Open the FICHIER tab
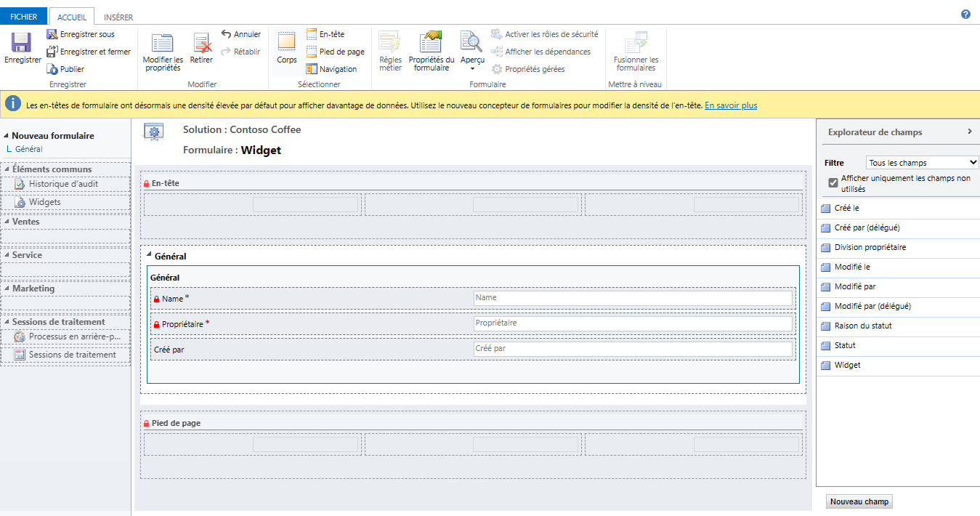This screenshot has height=516, width=980. (23, 17)
